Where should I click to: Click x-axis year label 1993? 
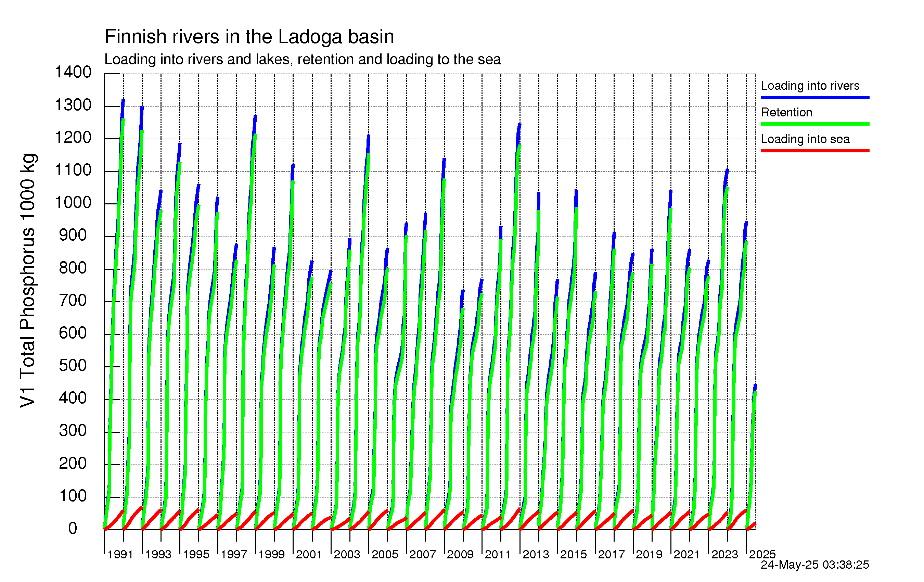pyautogui.click(x=158, y=554)
